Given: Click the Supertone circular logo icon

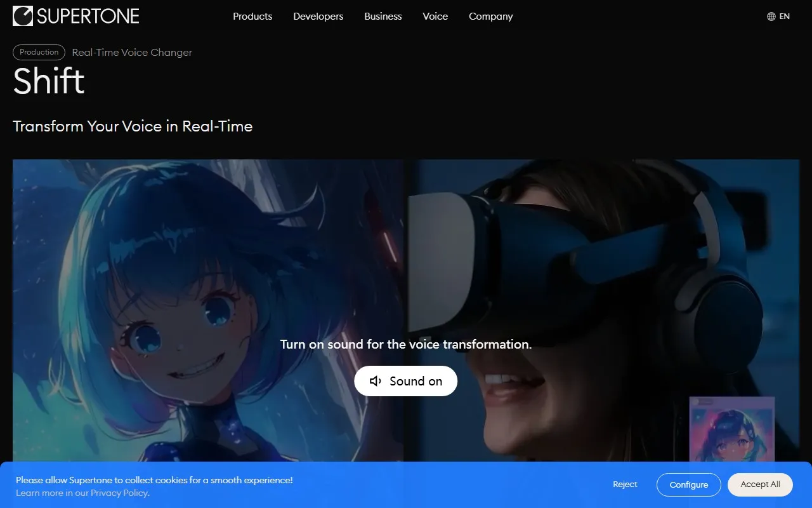Looking at the screenshot, I should click(23, 17).
